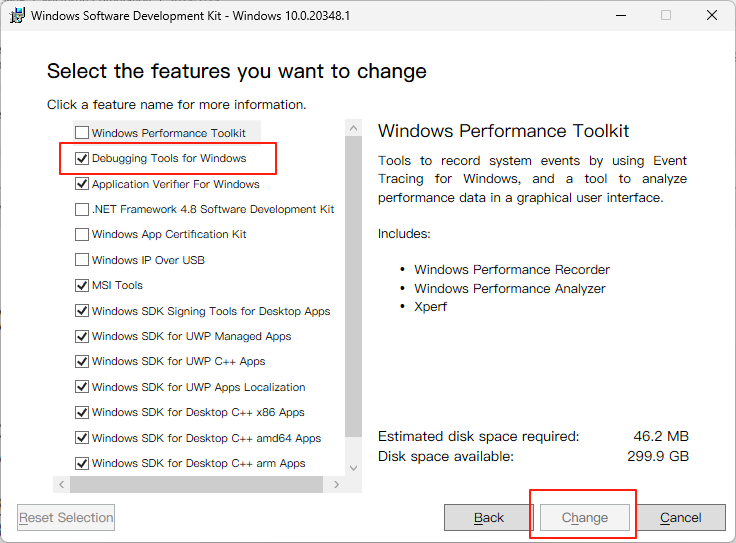Uncheck Windows SDK for UWP Managed Apps

click(82, 336)
